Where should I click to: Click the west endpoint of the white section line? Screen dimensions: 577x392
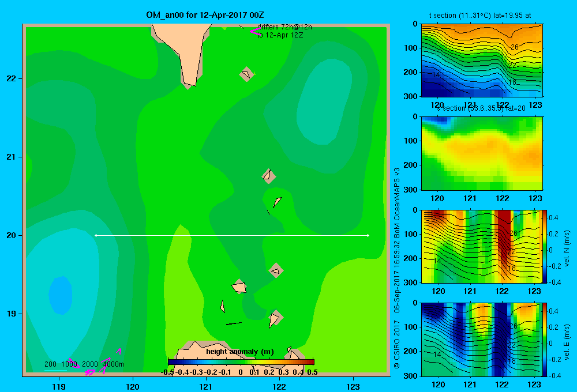coord(96,235)
